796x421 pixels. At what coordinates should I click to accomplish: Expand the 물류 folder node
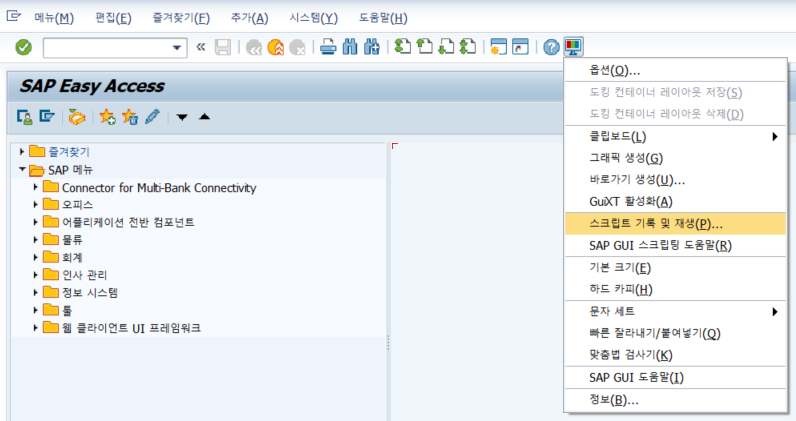(x=35, y=240)
